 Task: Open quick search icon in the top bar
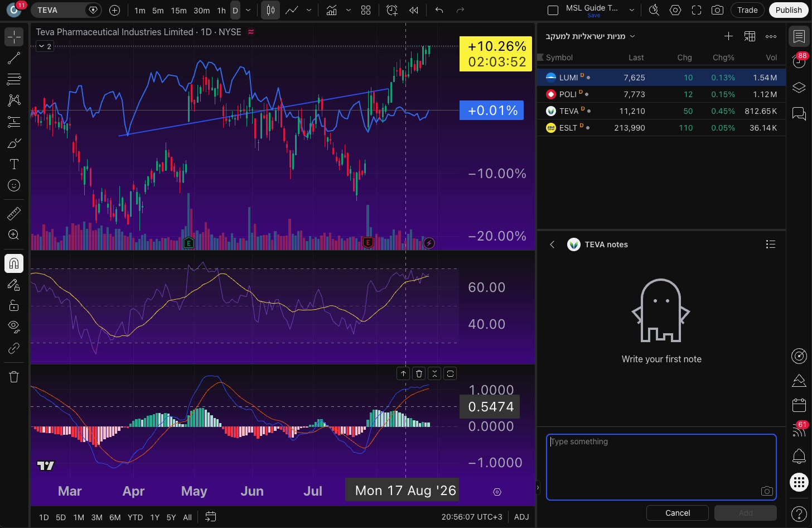[654, 10]
